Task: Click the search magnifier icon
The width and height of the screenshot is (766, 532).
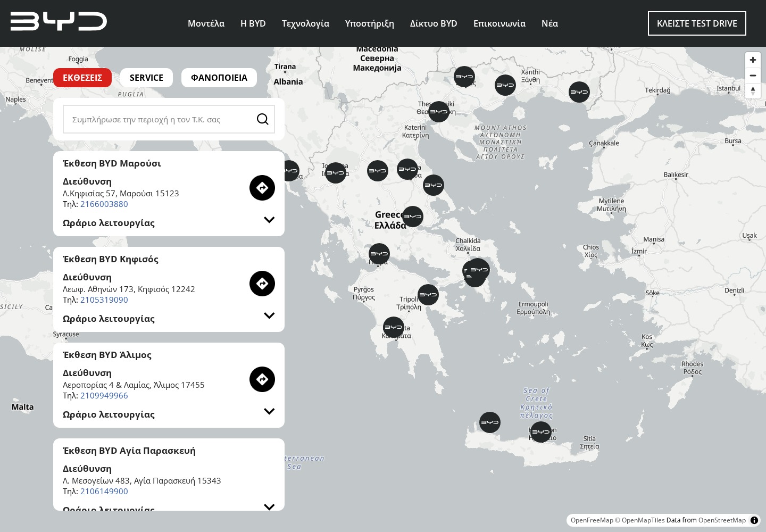Action: click(262, 119)
